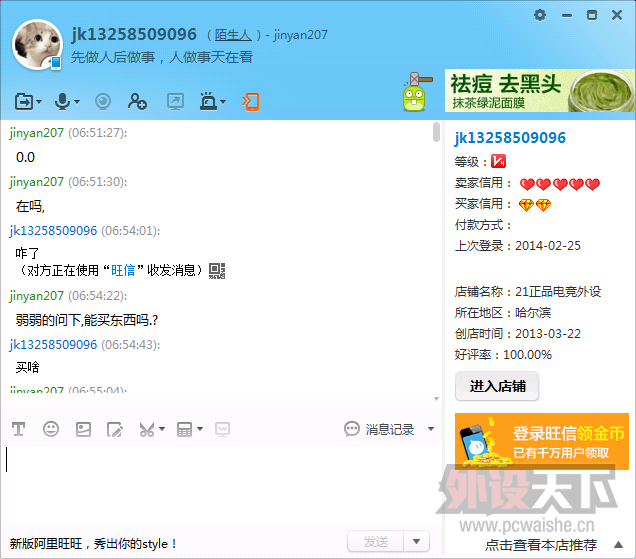Screen dimensions: 636x559
Task: Close the chat window
Action: tap(617, 15)
